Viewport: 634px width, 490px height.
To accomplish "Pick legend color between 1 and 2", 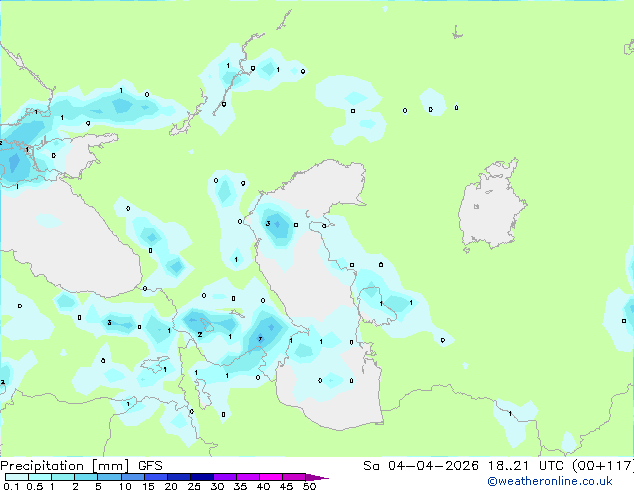I will click(63, 477).
